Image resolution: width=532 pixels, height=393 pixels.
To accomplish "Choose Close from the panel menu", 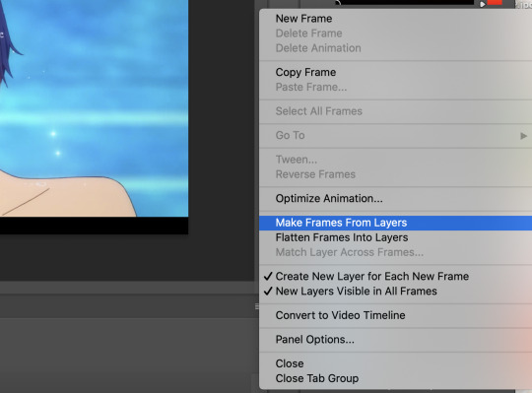I will point(396,363).
